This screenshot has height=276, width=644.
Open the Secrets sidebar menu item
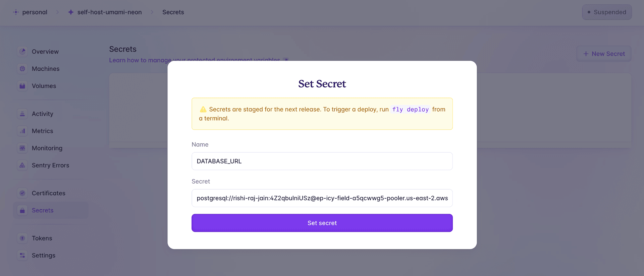coord(43,210)
